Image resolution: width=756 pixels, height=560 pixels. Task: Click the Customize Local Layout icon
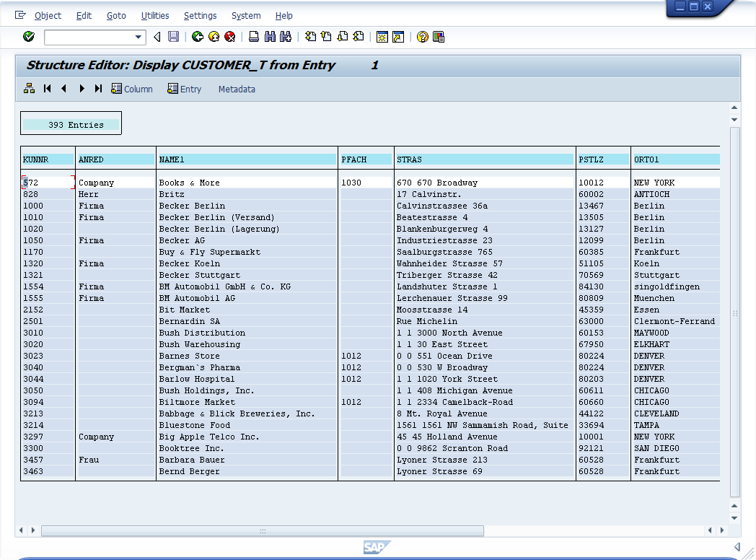click(x=439, y=37)
